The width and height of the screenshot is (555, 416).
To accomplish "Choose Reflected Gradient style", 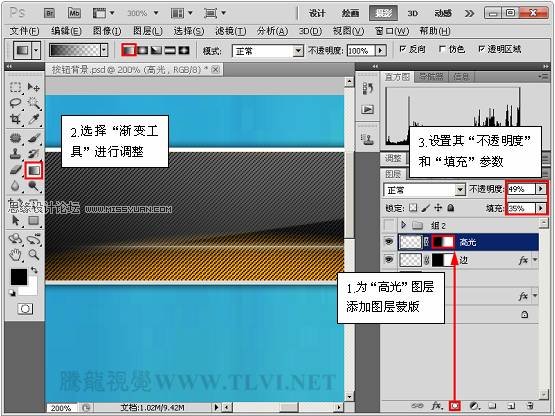I will pos(170,50).
